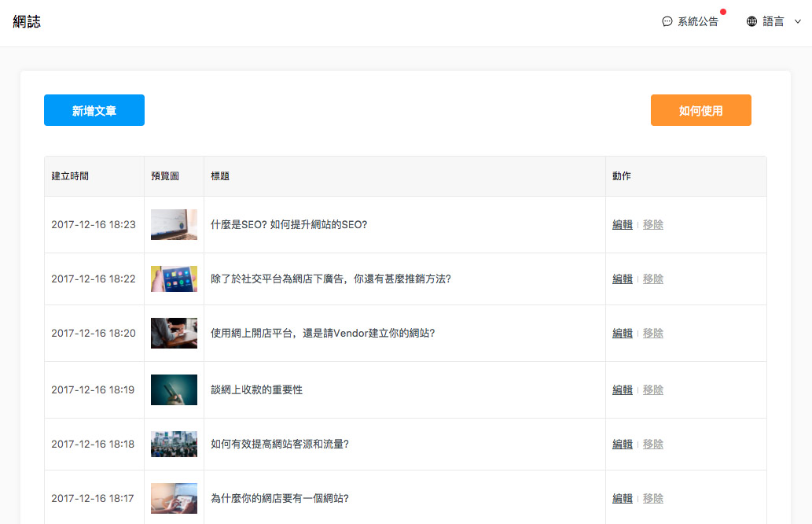Open 系統公告 announcements
This screenshot has width=812, height=524.
[x=697, y=21]
